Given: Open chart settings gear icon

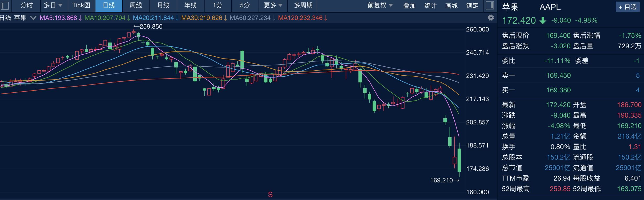Looking at the screenshot, I should coord(491,18).
